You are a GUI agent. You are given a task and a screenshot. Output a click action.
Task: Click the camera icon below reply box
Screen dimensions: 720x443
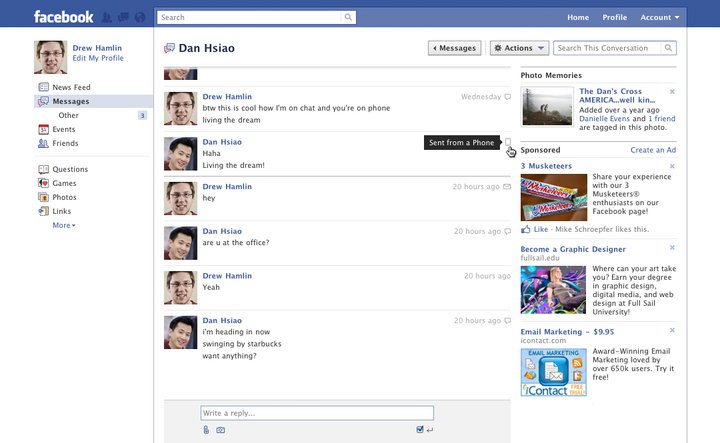click(x=220, y=430)
